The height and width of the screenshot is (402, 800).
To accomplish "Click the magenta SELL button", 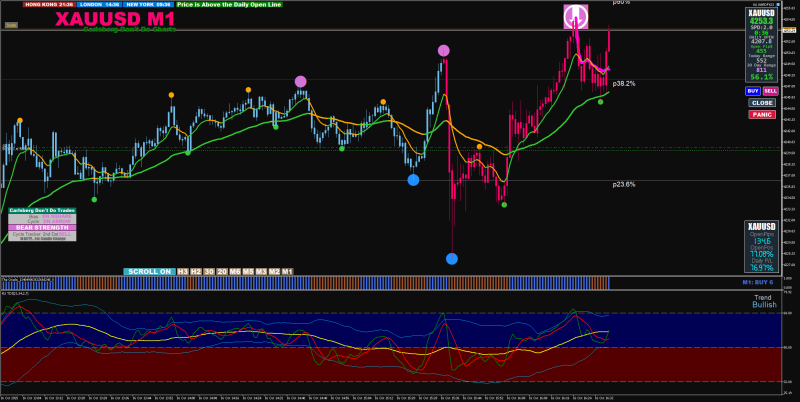I will [770, 91].
